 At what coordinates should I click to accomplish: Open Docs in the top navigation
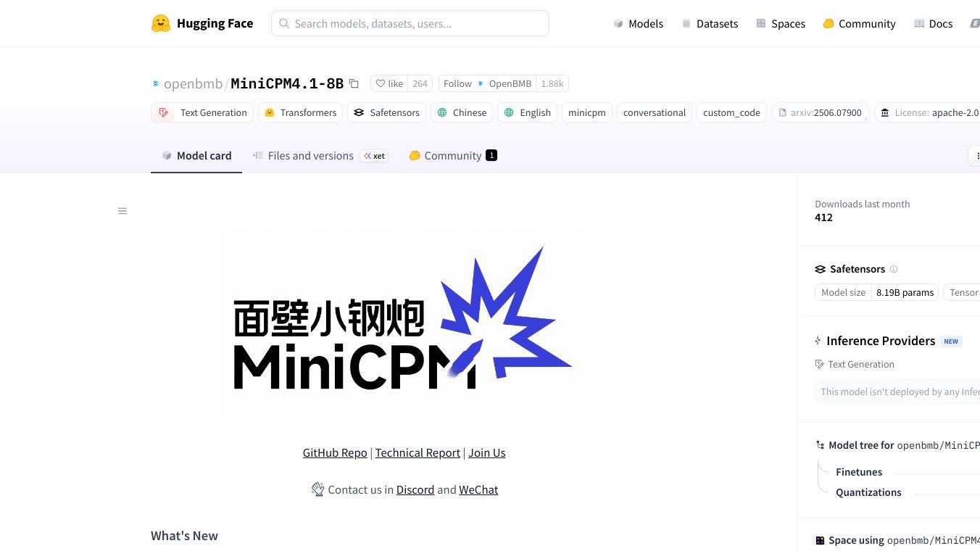[x=934, y=23]
